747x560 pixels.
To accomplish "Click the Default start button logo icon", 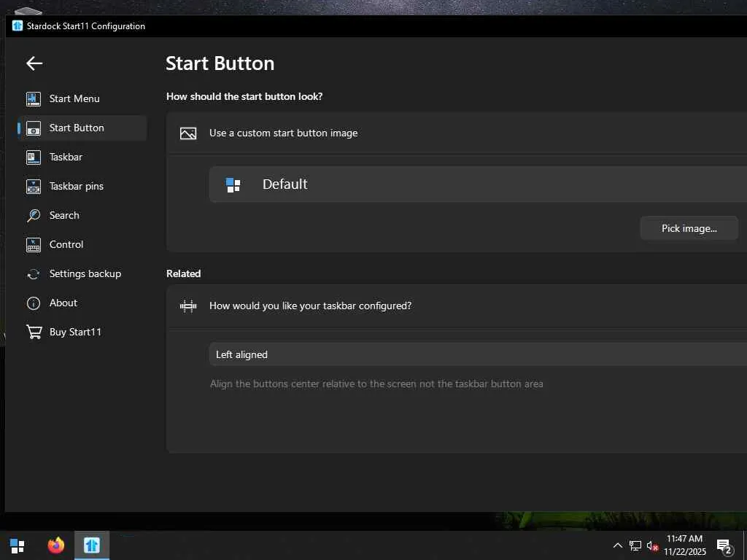I will click(x=233, y=184).
